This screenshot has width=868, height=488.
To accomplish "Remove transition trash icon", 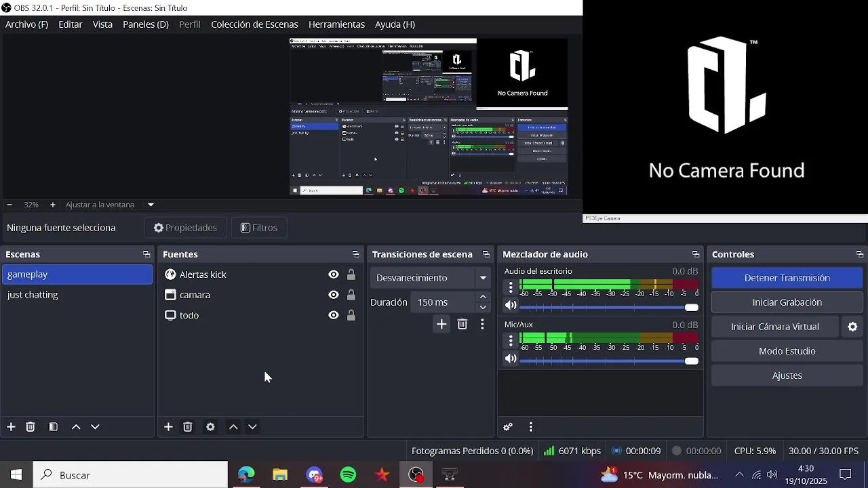I will [x=462, y=325].
